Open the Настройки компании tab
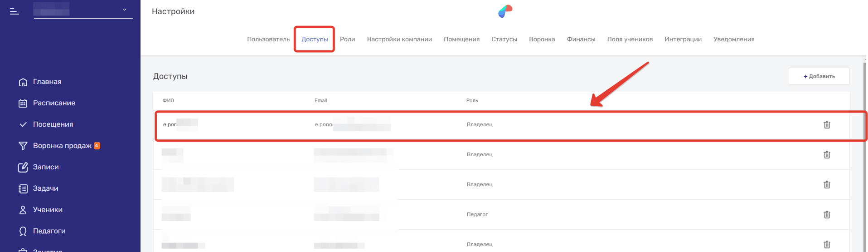Screen dimensions: 868x252 399,40
